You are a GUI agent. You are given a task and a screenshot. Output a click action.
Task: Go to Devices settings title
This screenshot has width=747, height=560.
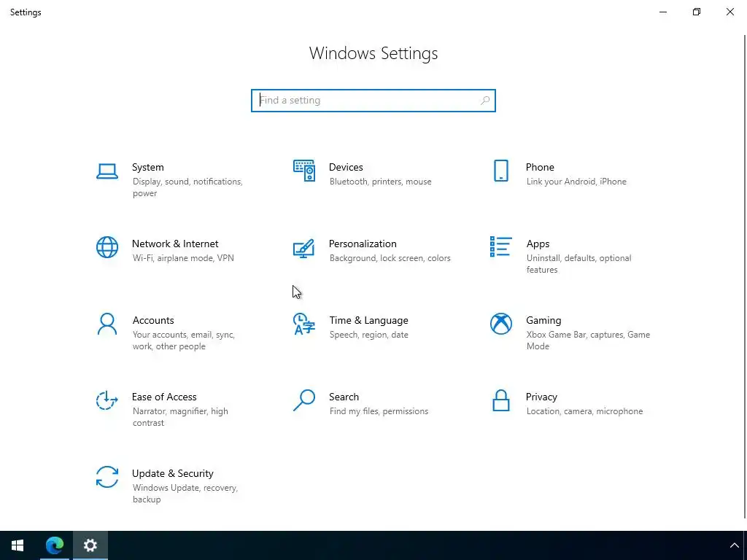pyautogui.click(x=346, y=167)
